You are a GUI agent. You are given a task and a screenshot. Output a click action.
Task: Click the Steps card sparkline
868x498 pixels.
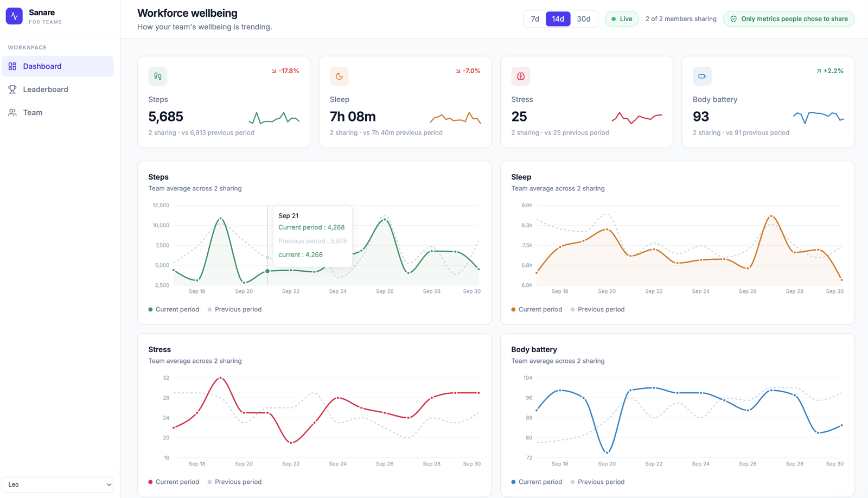tap(274, 118)
